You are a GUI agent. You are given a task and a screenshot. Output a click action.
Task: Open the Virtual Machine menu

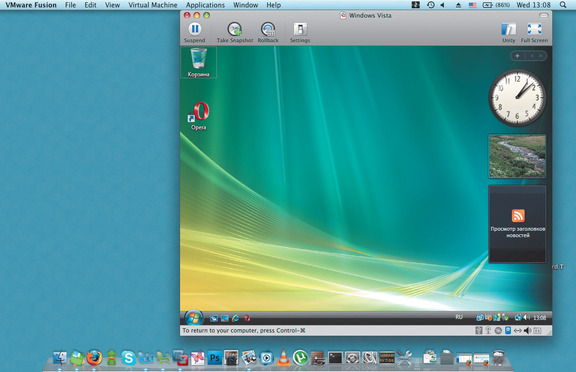click(152, 5)
